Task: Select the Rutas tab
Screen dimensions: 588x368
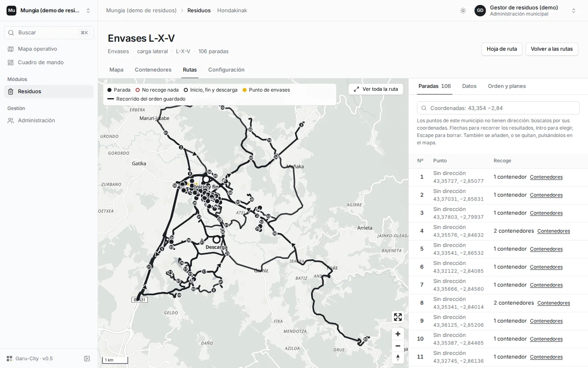Action: click(190, 70)
